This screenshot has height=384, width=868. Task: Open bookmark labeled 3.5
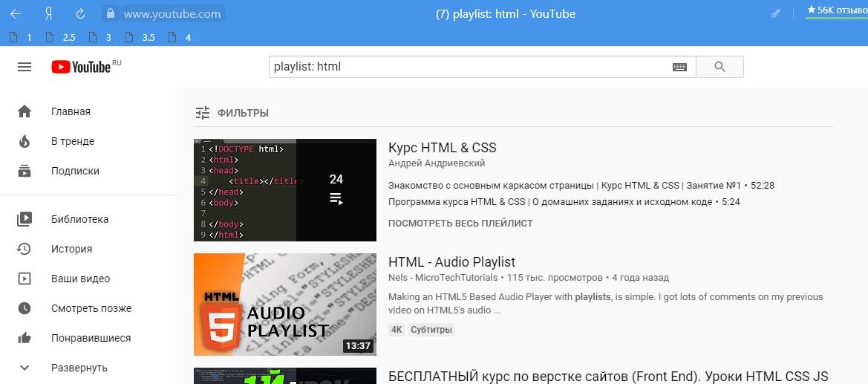pos(140,38)
